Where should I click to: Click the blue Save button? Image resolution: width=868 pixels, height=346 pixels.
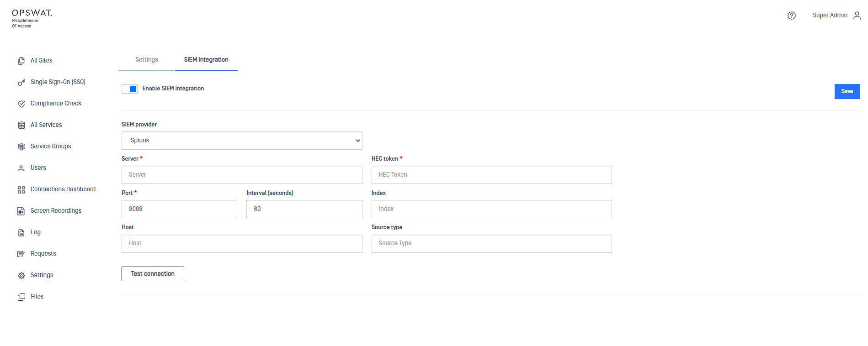click(x=847, y=91)
